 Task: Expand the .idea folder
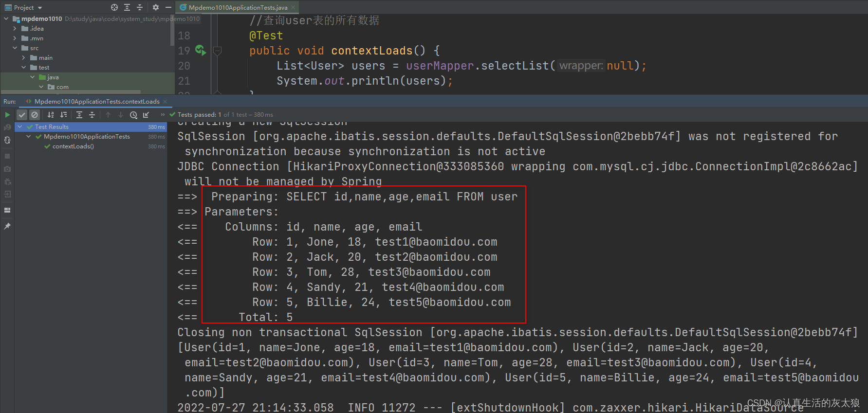click(15, 28)
